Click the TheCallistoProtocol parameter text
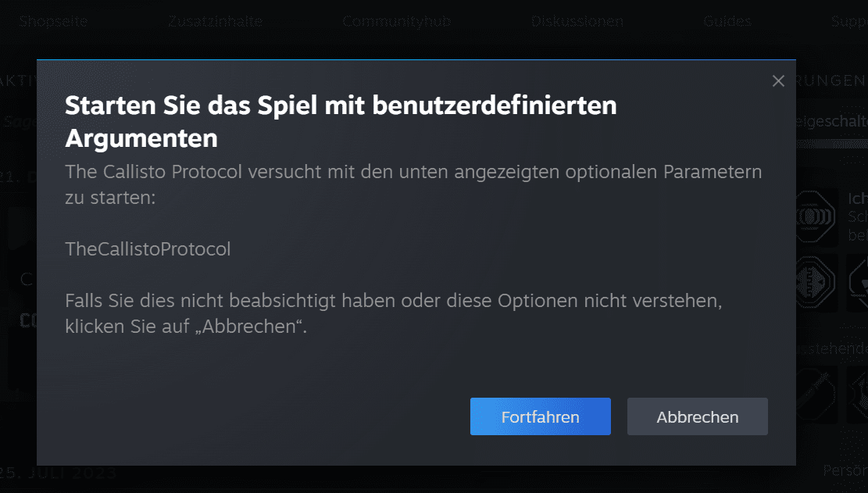Viewport: 868px width, 493px height. click(x=148, y=249)
